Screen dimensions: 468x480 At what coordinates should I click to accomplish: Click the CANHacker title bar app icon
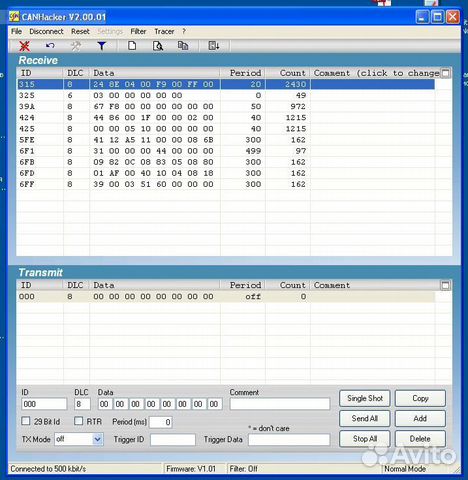coord(14,16)
